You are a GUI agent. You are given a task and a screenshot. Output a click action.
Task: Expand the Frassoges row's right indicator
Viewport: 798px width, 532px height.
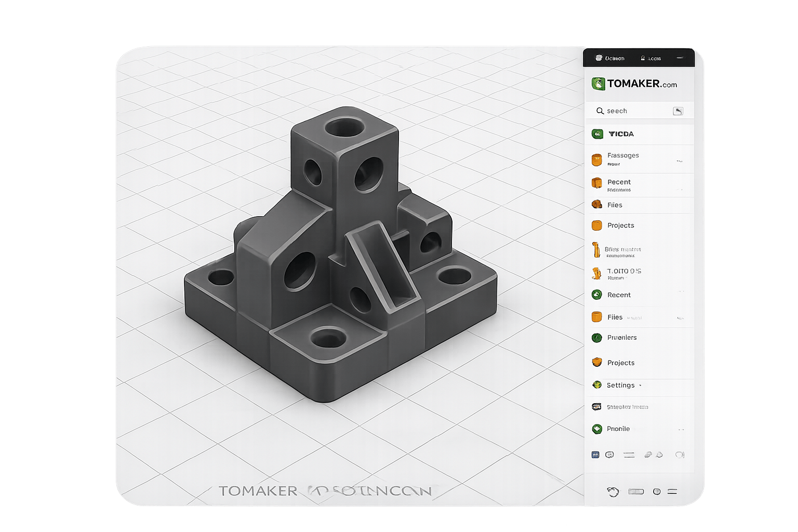680,161
